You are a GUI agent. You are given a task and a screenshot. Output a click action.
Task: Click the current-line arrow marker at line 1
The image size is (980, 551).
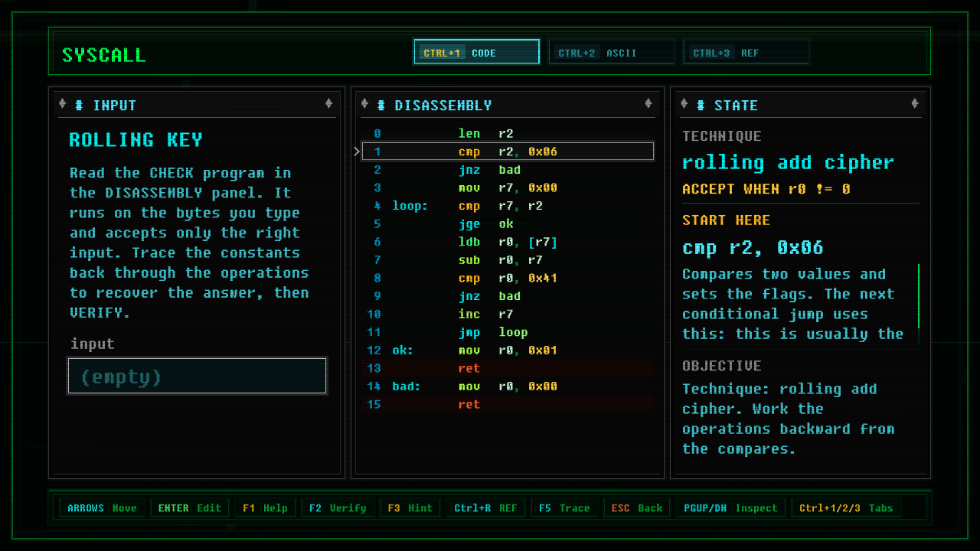coord(357,152)
